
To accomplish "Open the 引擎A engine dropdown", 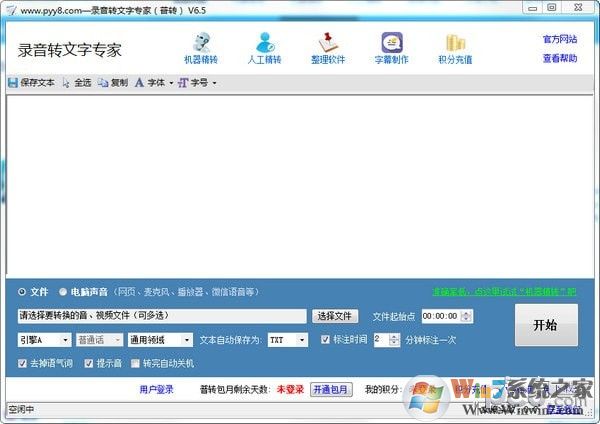I will 44,340.
